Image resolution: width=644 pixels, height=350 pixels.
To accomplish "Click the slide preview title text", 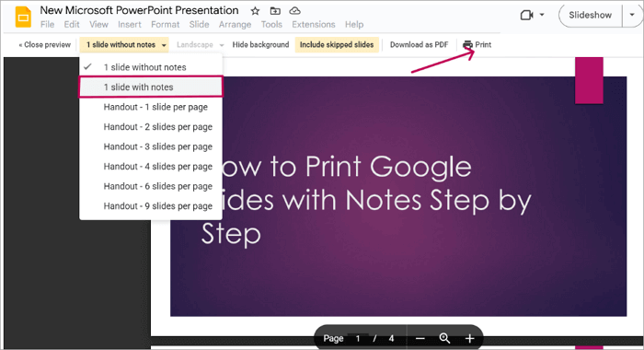I will pos(366,200).
